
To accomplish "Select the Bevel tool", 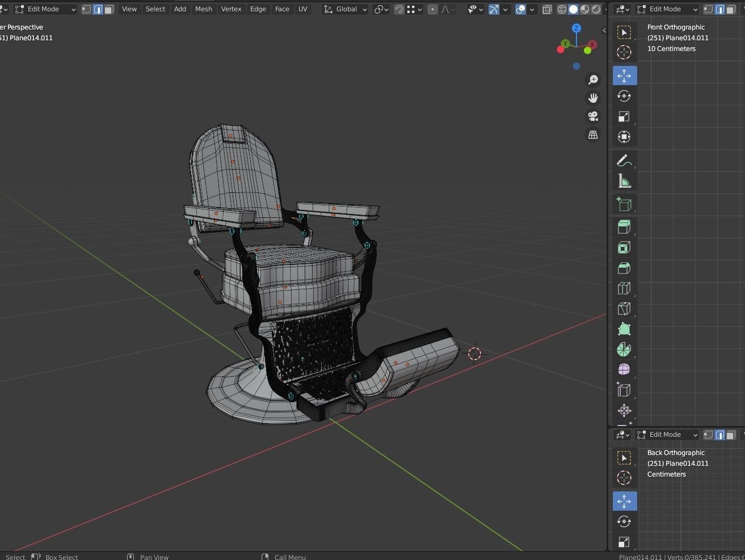I will click(624, 268).
